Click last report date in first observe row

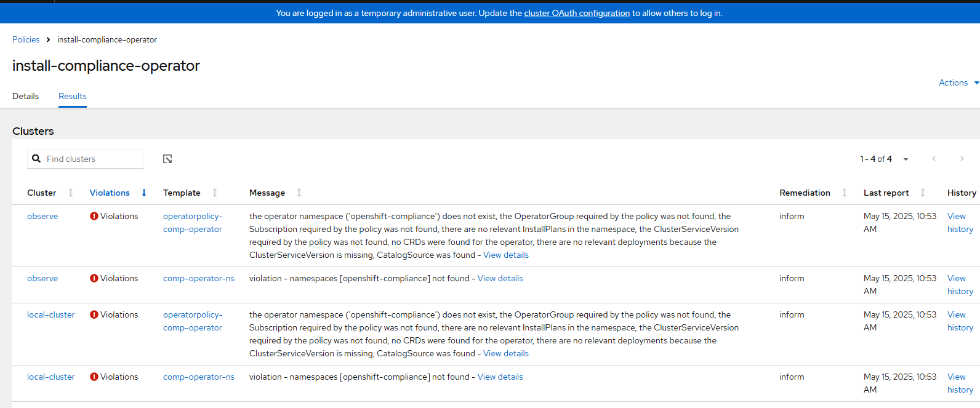pos(900,223)
